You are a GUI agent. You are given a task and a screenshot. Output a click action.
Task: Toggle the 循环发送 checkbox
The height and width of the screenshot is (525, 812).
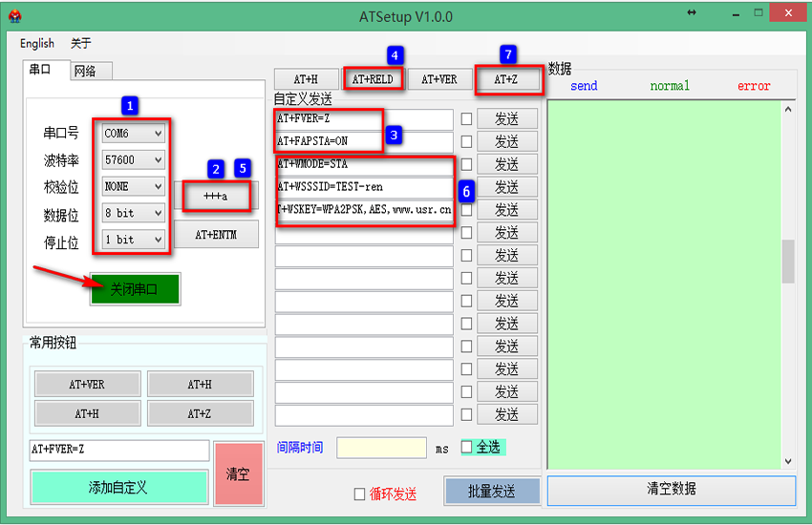point(359,493)
